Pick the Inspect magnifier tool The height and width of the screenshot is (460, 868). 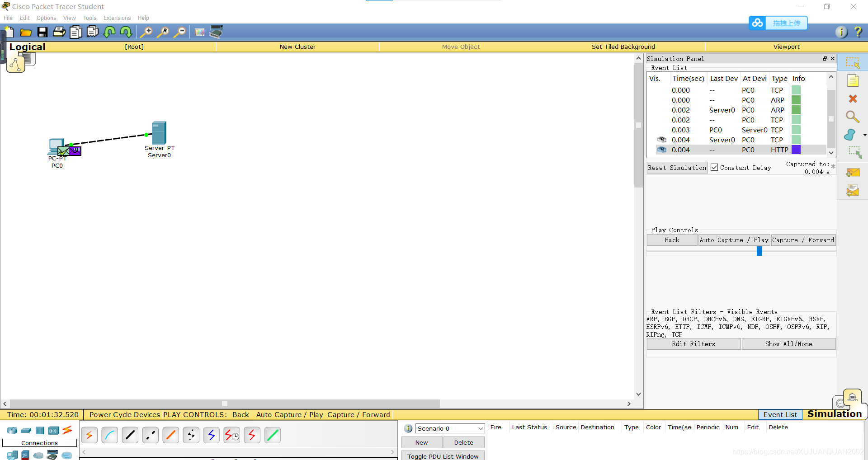[x=853, y=117]
